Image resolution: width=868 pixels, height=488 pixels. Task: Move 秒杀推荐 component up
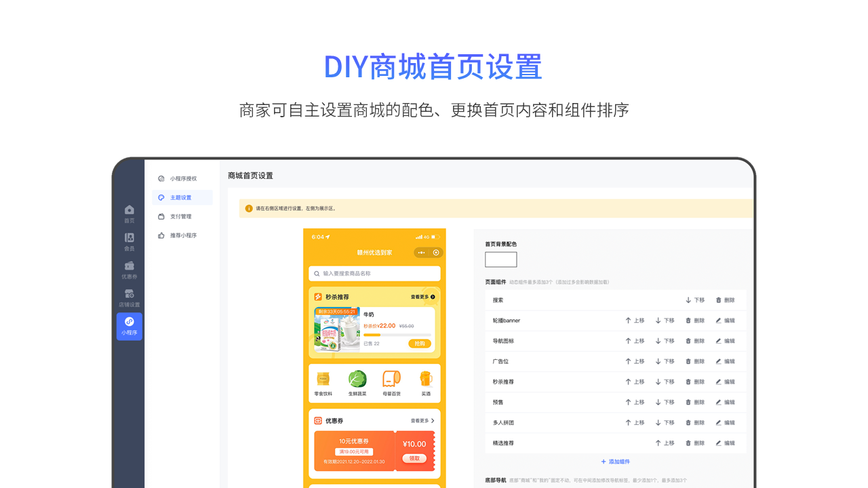(635, 382)
